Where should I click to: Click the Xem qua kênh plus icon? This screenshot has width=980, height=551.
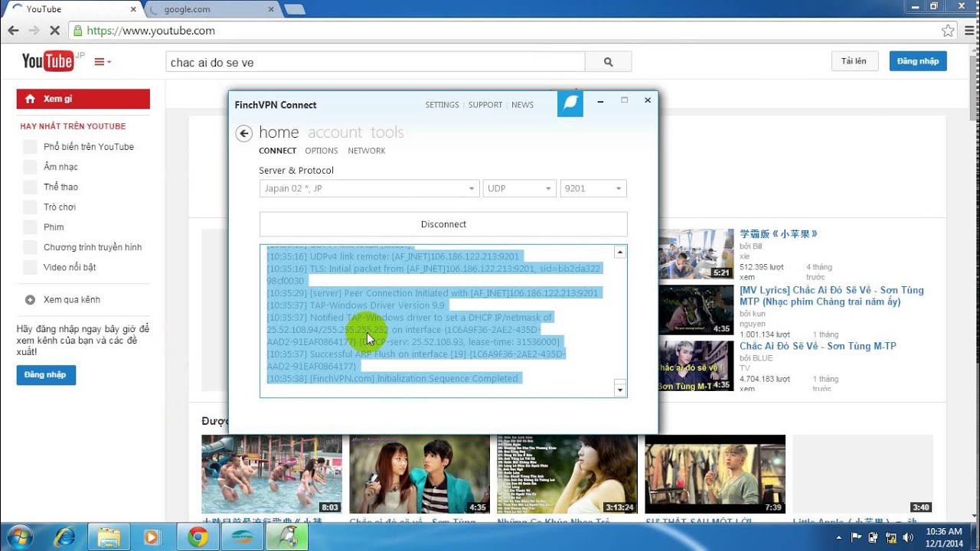(x=30, y=300)
